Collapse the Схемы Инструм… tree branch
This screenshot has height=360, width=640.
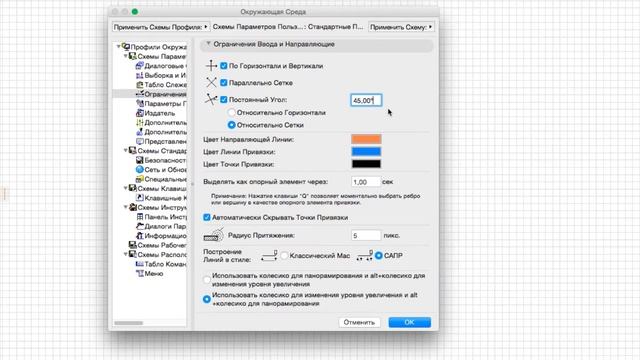click(x=125, y=207)
